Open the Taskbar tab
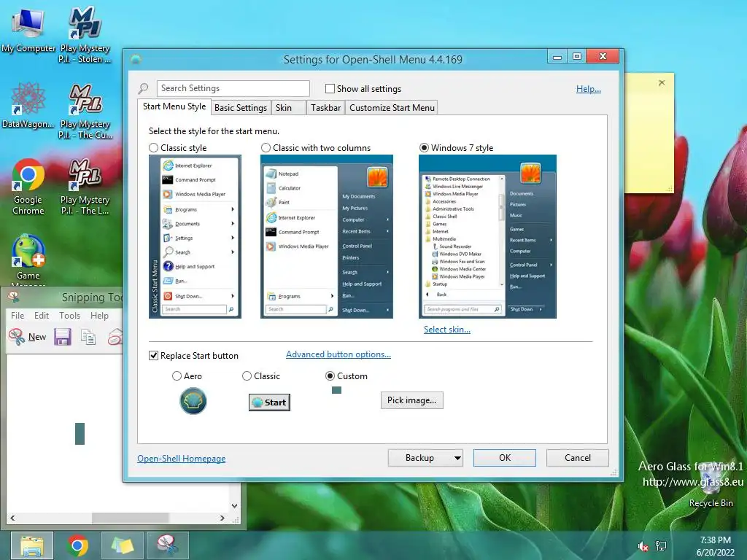Image resolution: width=747 pixels, height=560 pixels. click(325, 108)
